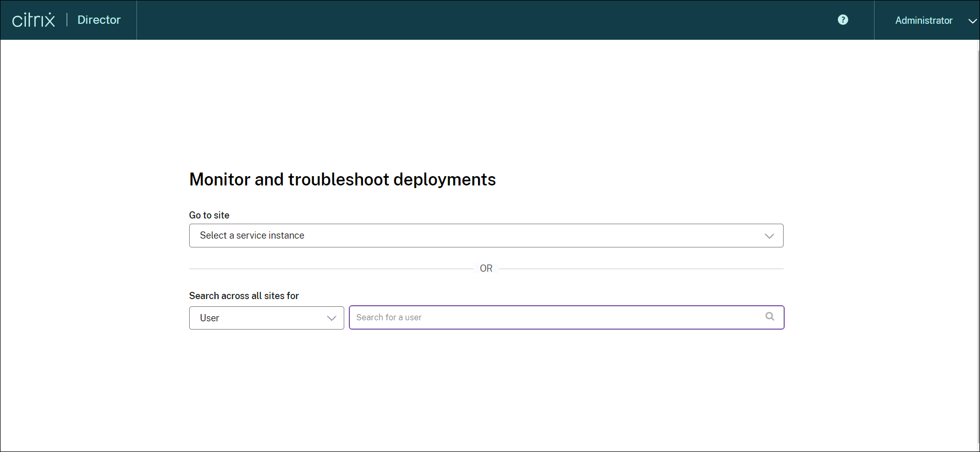Open the help question mark icon
This screenshot has height=452, width=980.
[x=843, y=20]
